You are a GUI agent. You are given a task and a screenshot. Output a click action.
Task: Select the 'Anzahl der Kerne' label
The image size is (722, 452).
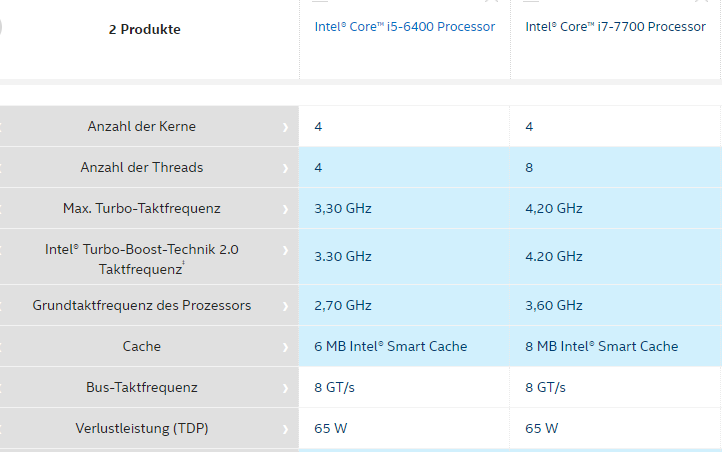pyautogui.click(x=142, y=126)
